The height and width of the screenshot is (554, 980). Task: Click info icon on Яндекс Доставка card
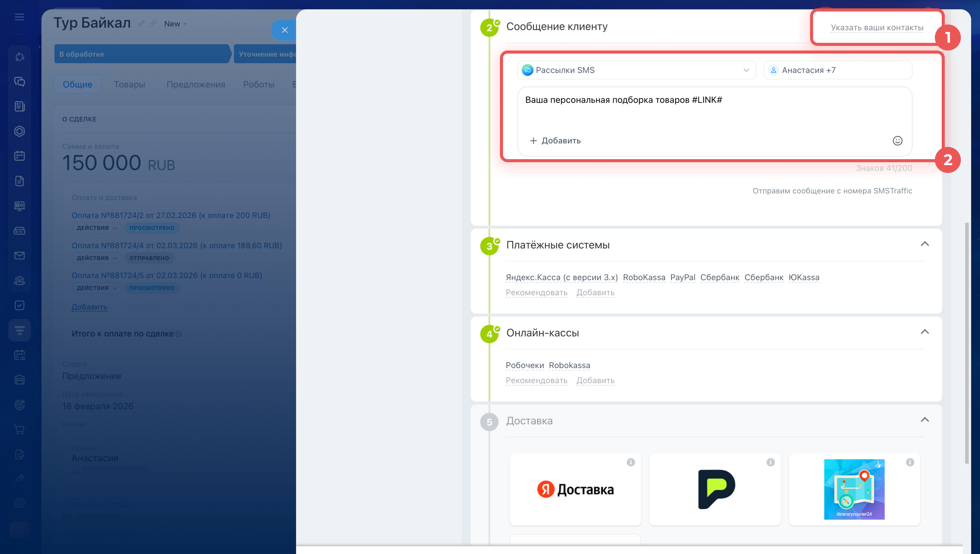(x=631, y=462)
